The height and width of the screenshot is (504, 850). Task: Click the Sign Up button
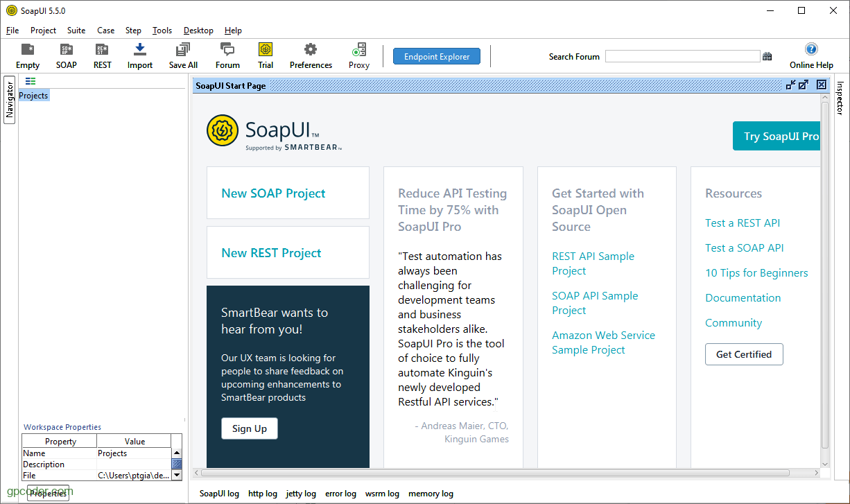249,428
